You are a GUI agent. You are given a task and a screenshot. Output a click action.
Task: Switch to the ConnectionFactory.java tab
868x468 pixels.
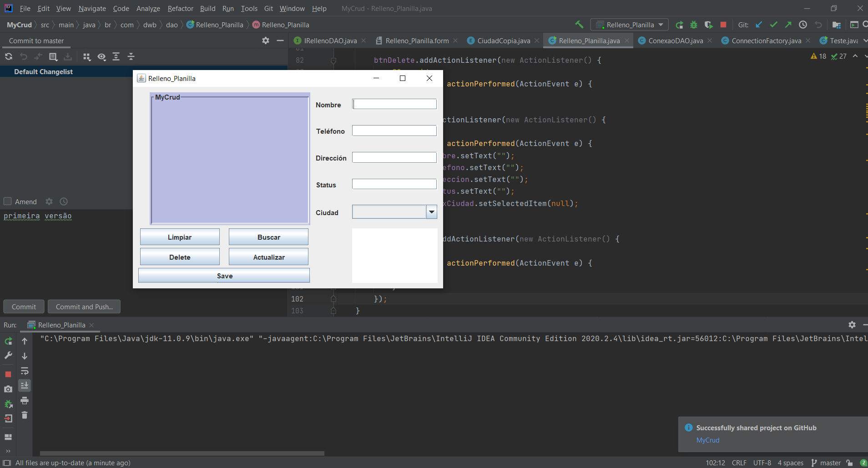point(764,40)
